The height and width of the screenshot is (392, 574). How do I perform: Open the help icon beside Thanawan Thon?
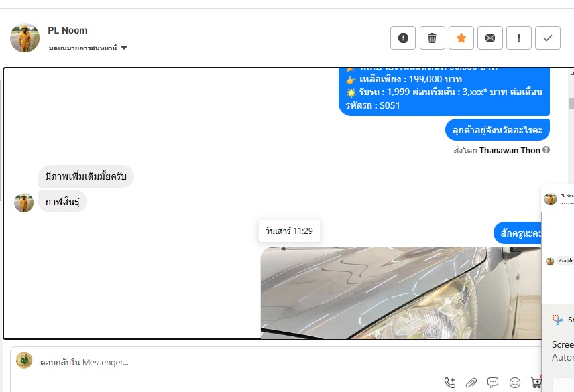point(547,150)
